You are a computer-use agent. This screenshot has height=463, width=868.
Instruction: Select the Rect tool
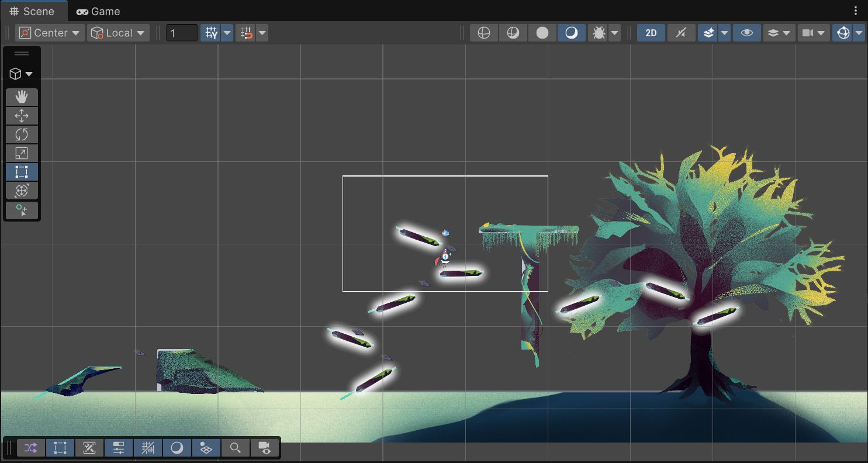tap(22, 172)
